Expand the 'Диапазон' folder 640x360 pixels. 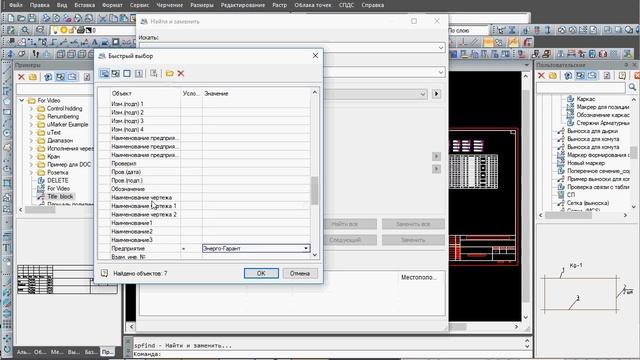tap(31, 140)
